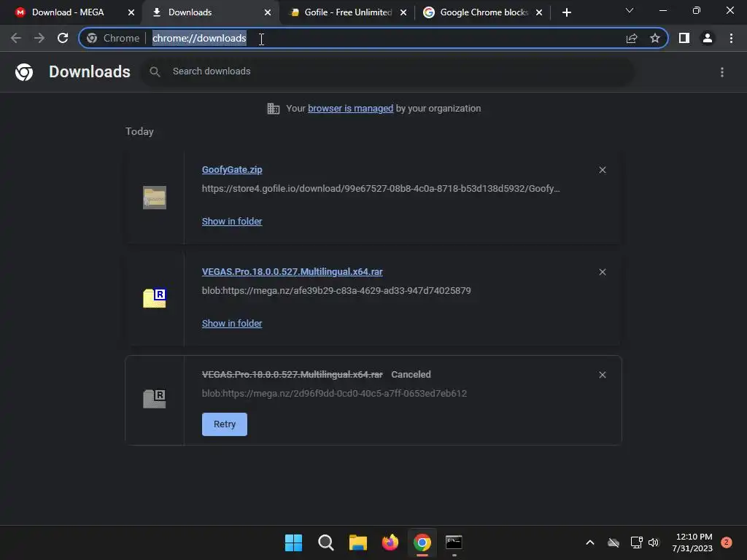Click the mega.nz blob URL ending 74025879
Image resolution: width=747 pixels, height=560 pixels.
tap(336, 290)
